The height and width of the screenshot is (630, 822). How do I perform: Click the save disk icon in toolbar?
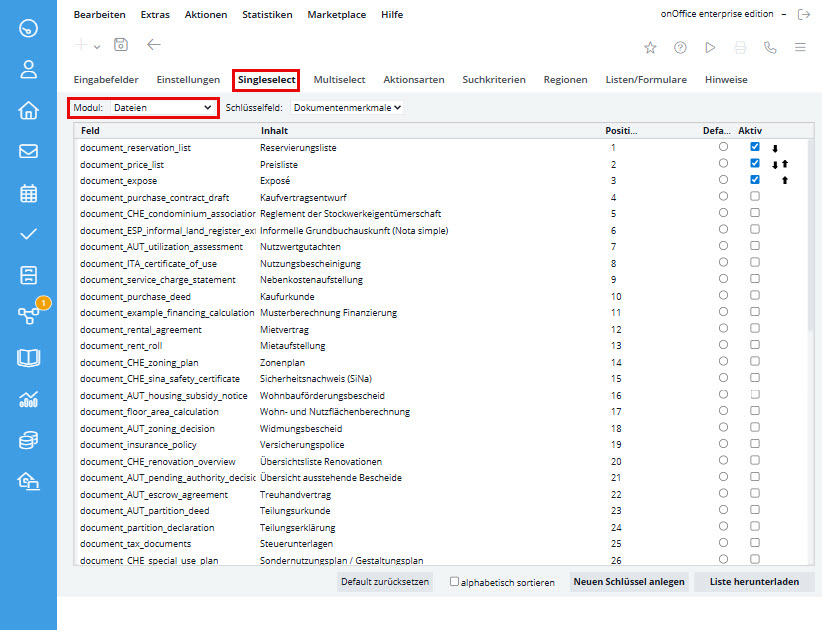click(121, 45)
